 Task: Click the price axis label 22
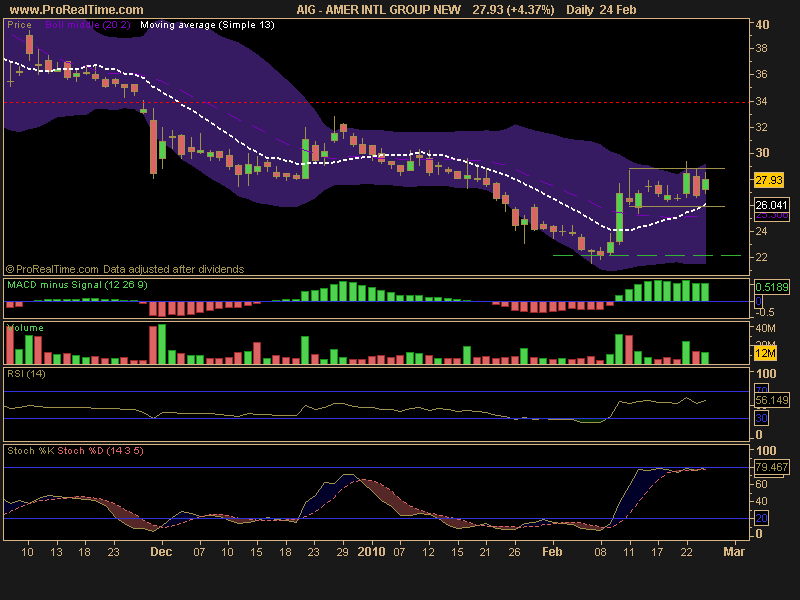[x=761, y=257]
